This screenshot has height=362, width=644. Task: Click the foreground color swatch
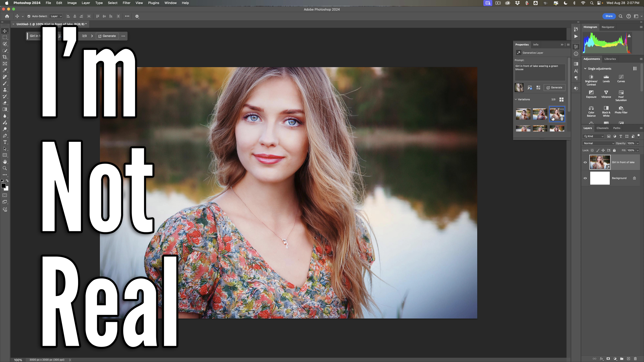point(4,186)
